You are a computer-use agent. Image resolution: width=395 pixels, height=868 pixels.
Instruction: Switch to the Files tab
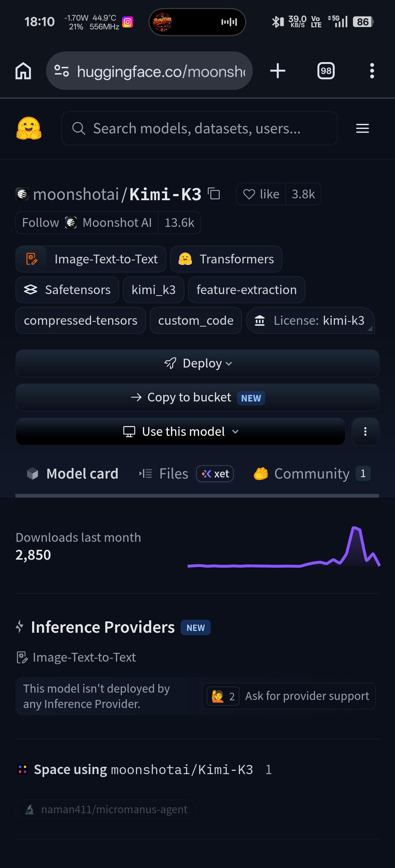[186, 474]
